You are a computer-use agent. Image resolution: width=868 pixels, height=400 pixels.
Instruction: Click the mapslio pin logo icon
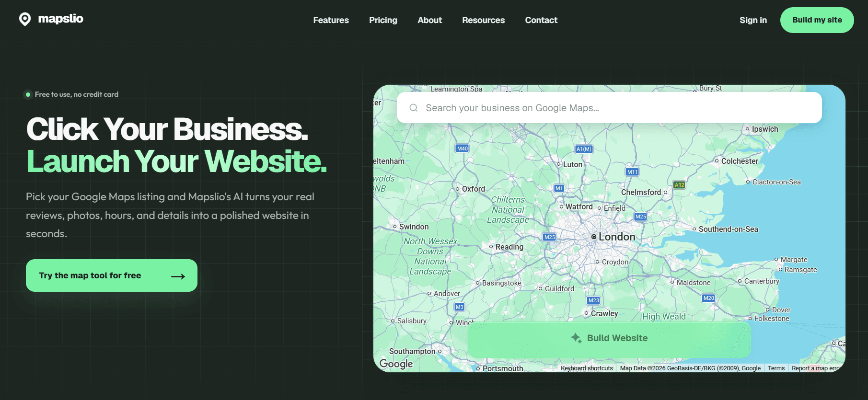[25, 19]
